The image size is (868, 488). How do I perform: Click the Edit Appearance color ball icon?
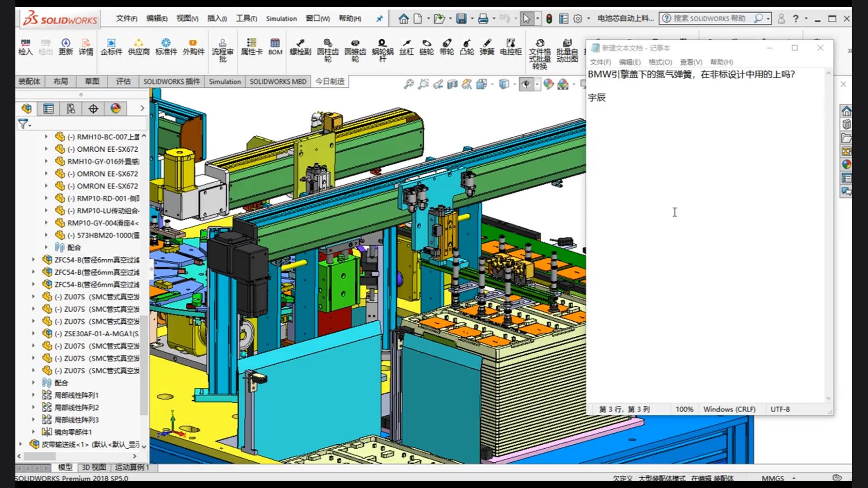tap(548, 84)
